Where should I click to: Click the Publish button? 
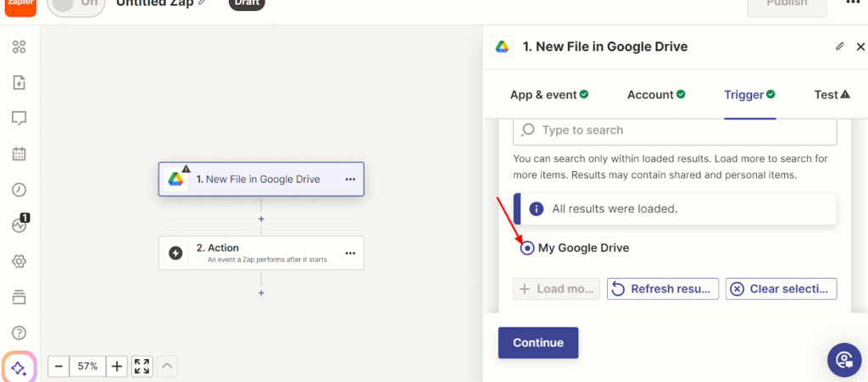[x=787, y=6]
